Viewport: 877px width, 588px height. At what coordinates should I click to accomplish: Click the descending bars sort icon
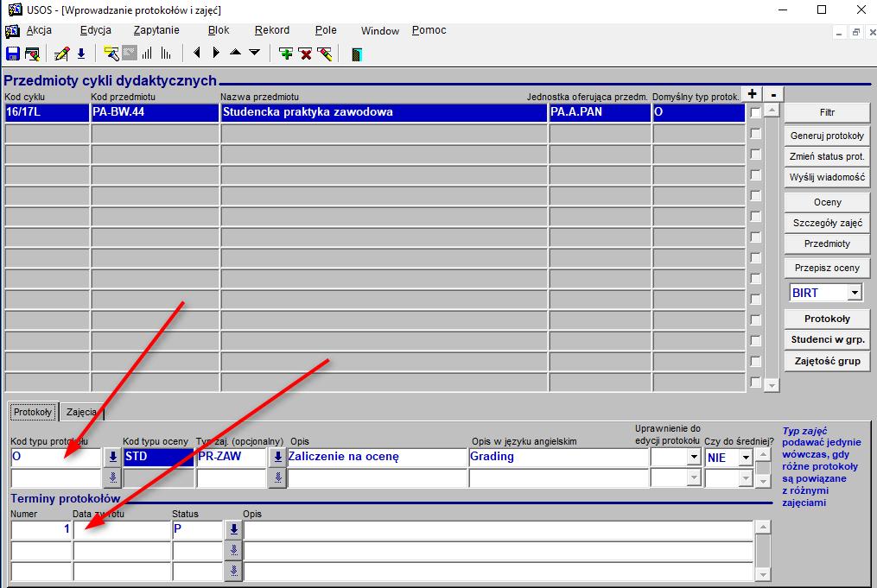click(x=166, y=54)
